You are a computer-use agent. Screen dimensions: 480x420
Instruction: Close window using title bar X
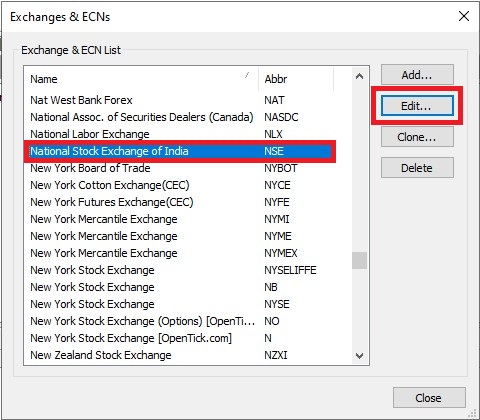tap(464, 16)
